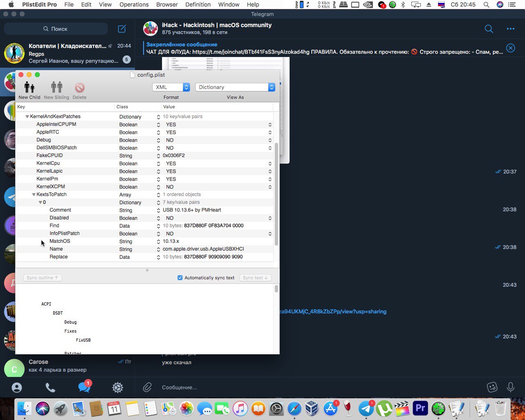This screenshot has height=420, width=525.
Task: Click the compose new message icon in Telegram
Action: coord(122,29)
